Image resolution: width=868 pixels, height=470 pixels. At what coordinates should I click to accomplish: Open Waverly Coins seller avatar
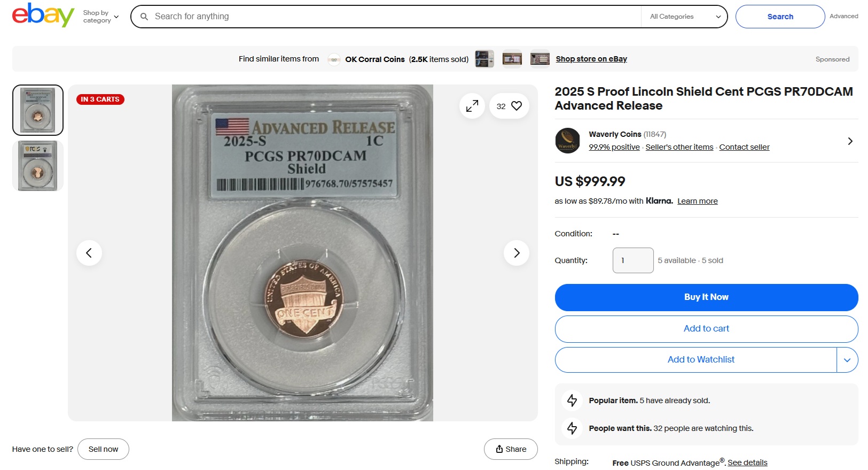coord(567,141)
